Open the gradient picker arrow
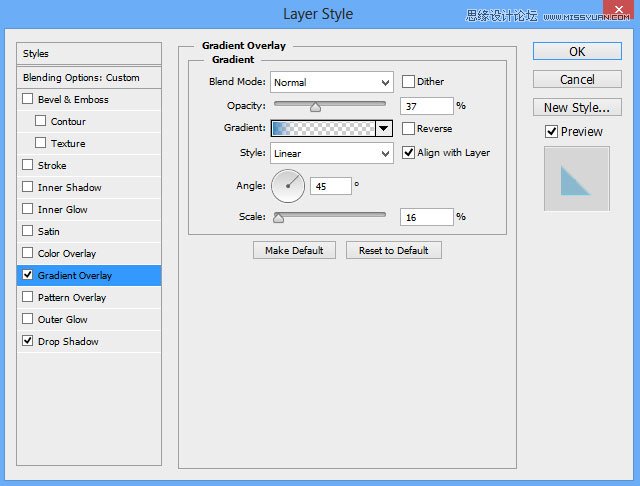 pos(384,128)
